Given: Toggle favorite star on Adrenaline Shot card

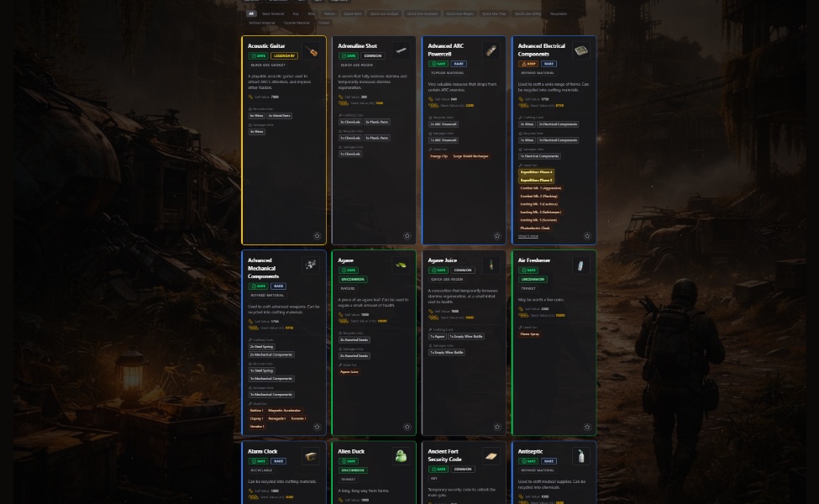Looking at the screenshot, I should (x=407, y=236).
